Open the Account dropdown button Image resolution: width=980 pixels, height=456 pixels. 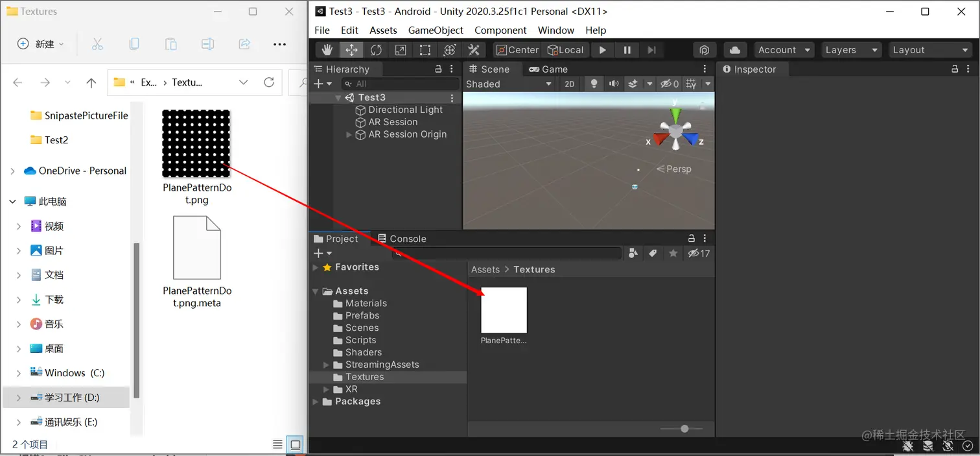point(784,50)
